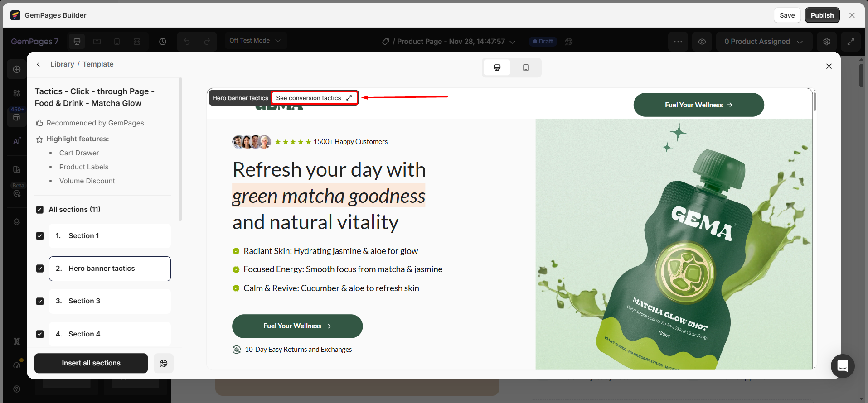Open version history clock icon
This screenshot has width=868, height=403.
(x=163, y=42)
